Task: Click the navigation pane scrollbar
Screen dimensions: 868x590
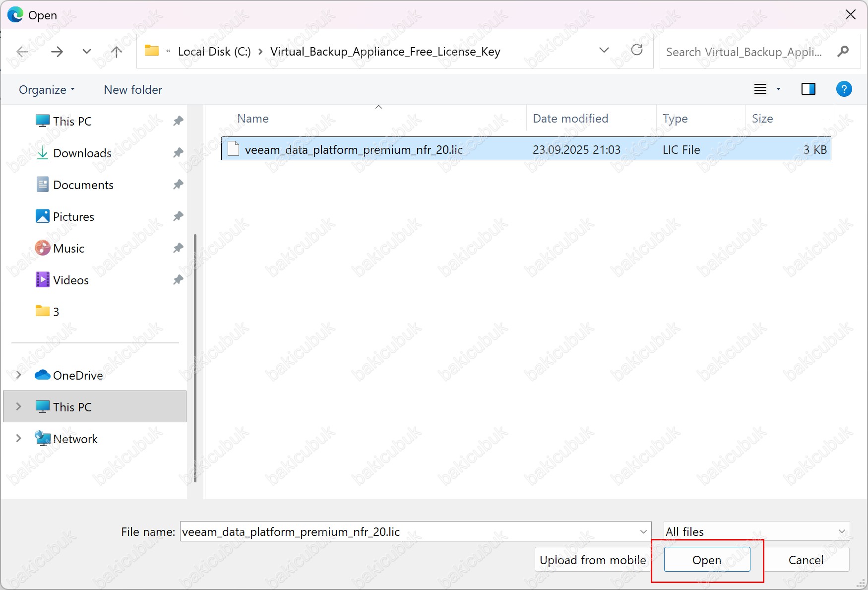Action: coord(195,358)
